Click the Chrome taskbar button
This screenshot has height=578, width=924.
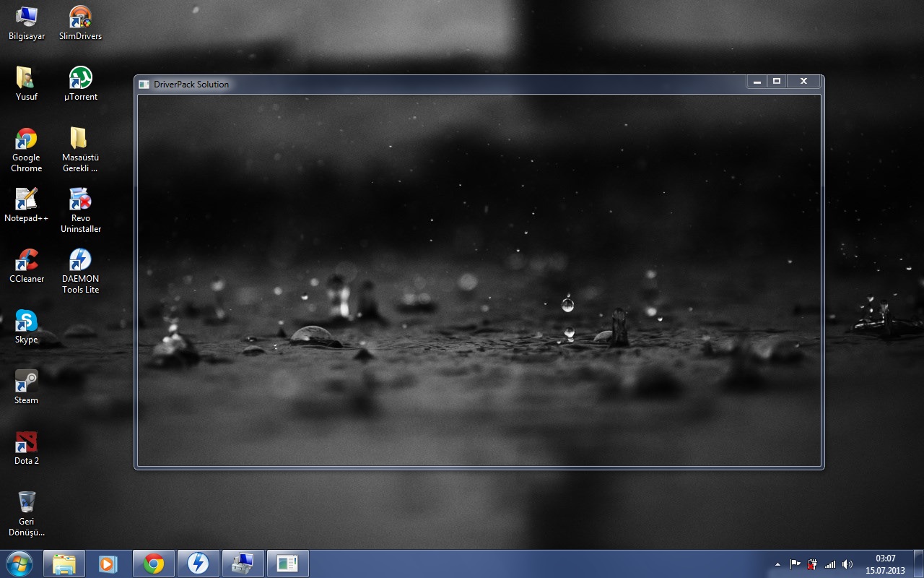tap(153, 564)
